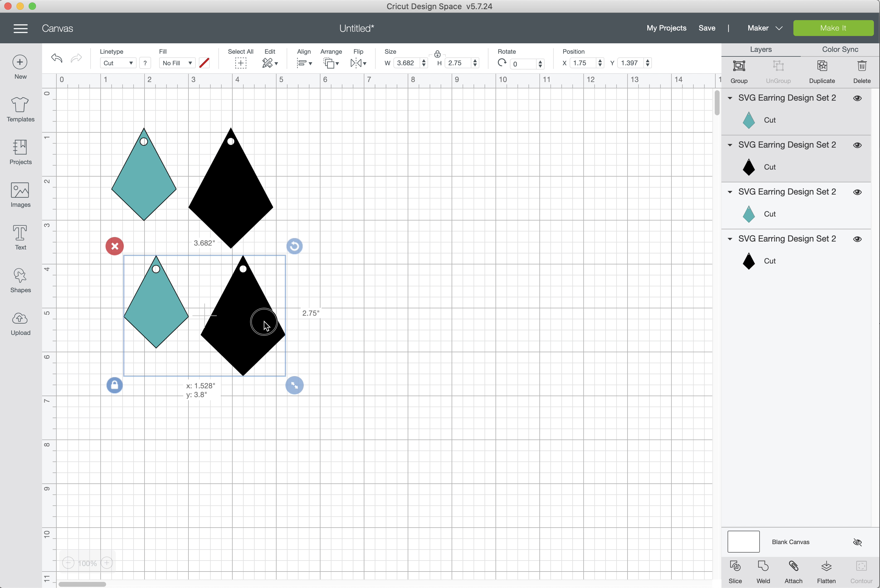
Task: Collapse the fourth SVG Earring Design Set 2 group
Action: (x=730, y=239)
